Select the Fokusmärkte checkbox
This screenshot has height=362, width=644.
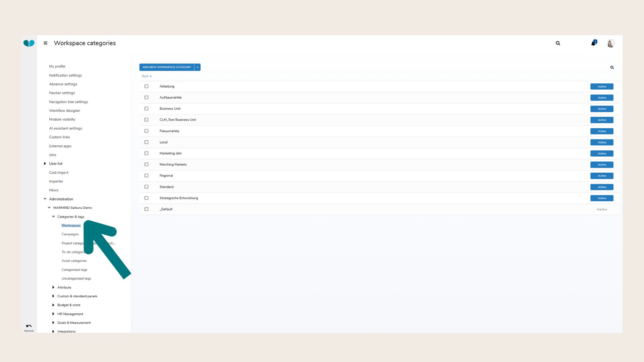point(146,131)
